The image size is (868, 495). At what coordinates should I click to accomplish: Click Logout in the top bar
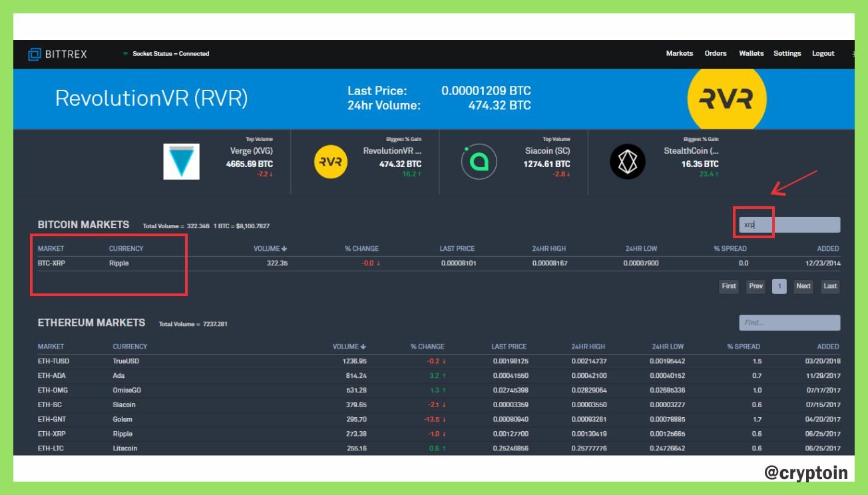[823, 53]
